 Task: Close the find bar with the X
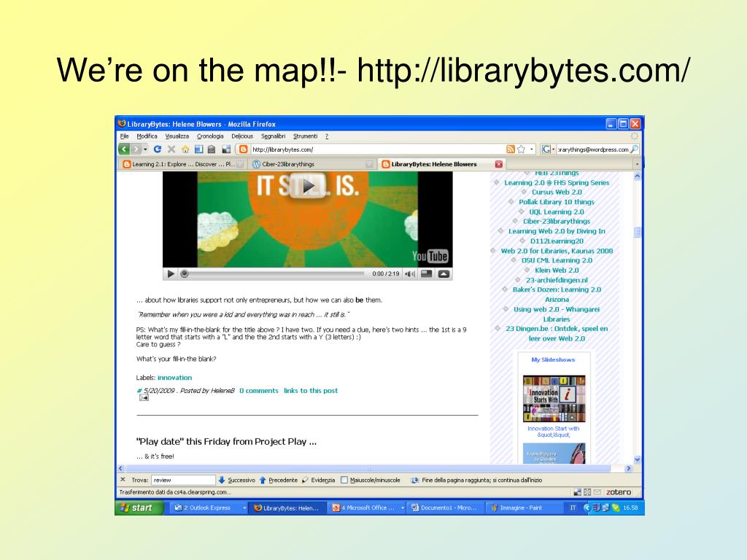pyautogui.click(x=123, y=480)
